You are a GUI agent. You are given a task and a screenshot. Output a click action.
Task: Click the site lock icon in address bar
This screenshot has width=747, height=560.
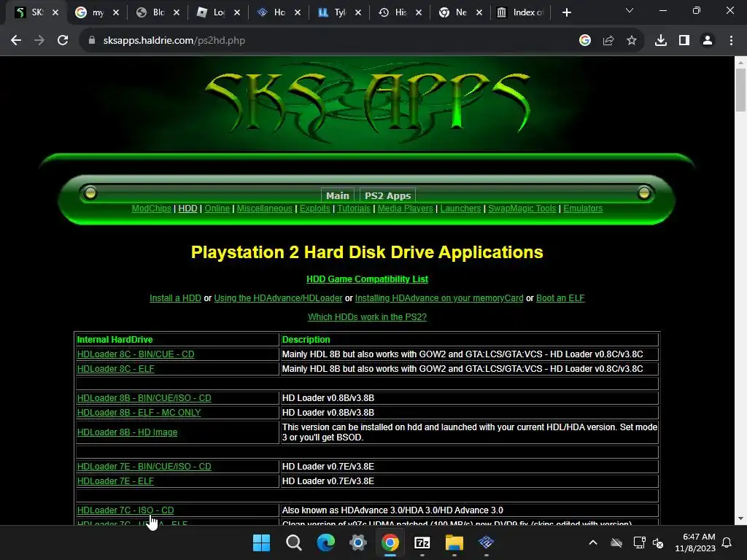click(92, 41)
